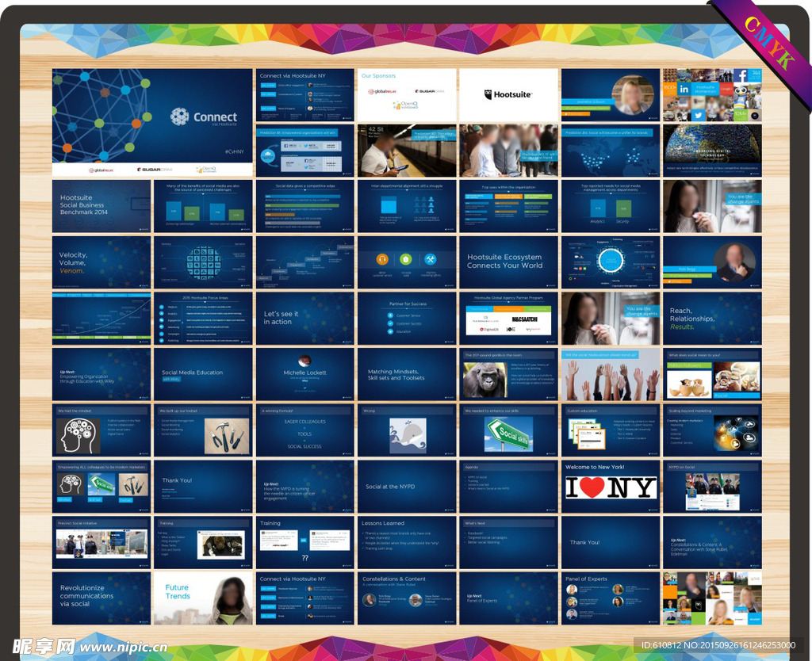Open Matching Mindsets, Skill sets and Toolsets slide
The height and width of the screenshot is (661, 812).
pos(407,374)
